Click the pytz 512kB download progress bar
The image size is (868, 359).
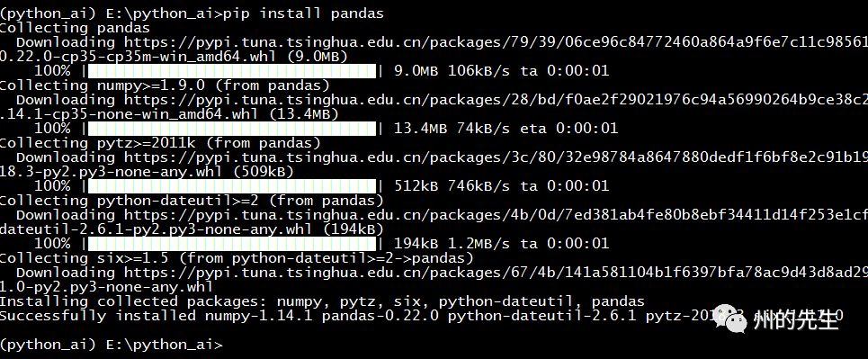(232, 186)
